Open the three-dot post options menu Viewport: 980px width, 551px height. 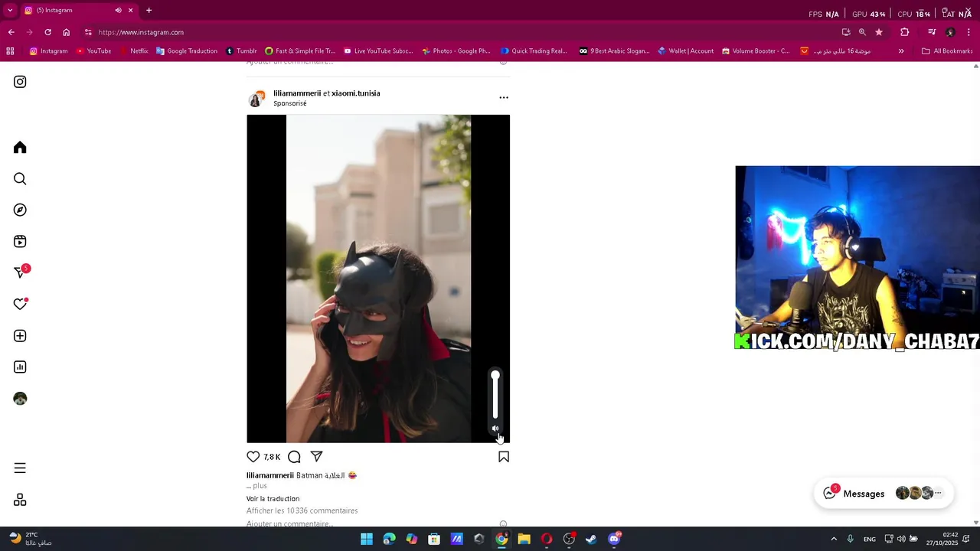pyautogui.click(x=503, y=97)
